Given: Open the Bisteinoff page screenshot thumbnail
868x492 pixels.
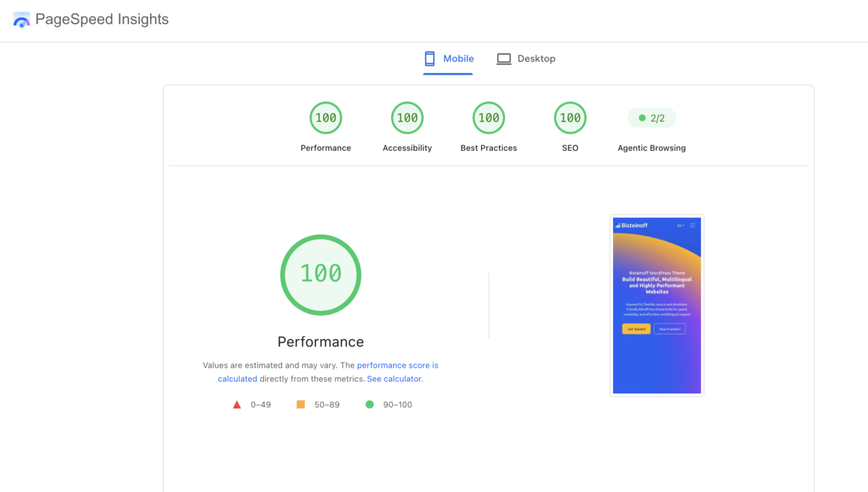Looking at the screenshot, I should click(657, 306).
